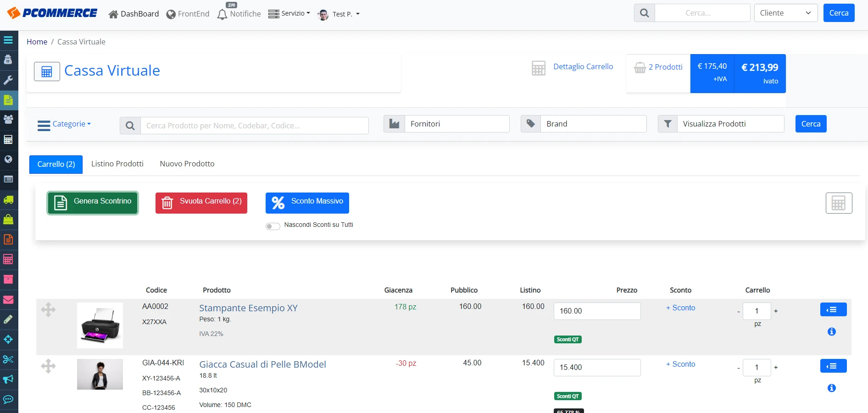Click the Genera Scontrino button
868x413 pixels.
[x=93, y=203]
